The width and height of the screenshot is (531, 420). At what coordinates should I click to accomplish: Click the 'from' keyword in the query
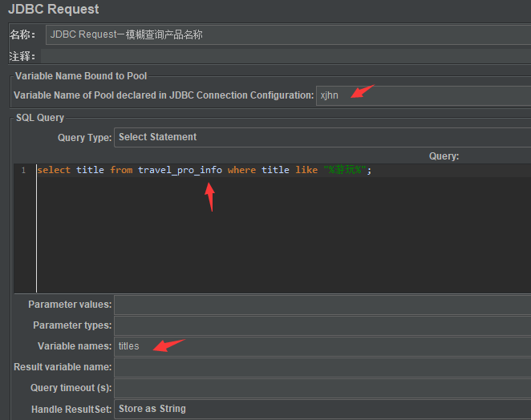click(121, 170)
